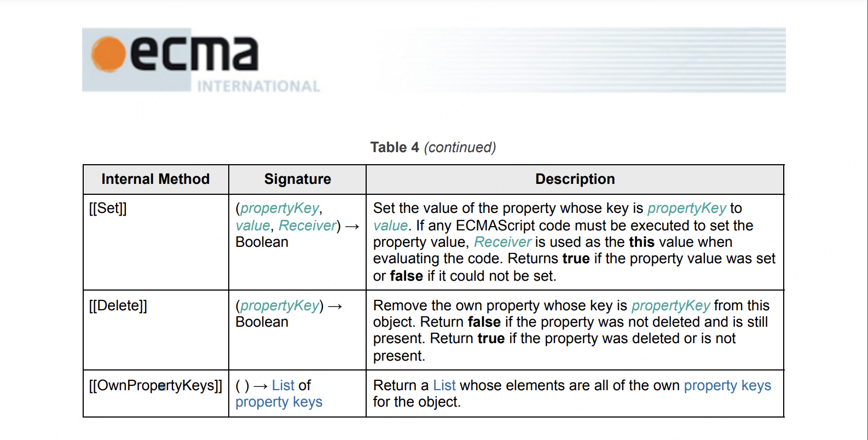Select the Internal Method column header
This screenshot has height=440, width=868.
[x=155, y=179]
